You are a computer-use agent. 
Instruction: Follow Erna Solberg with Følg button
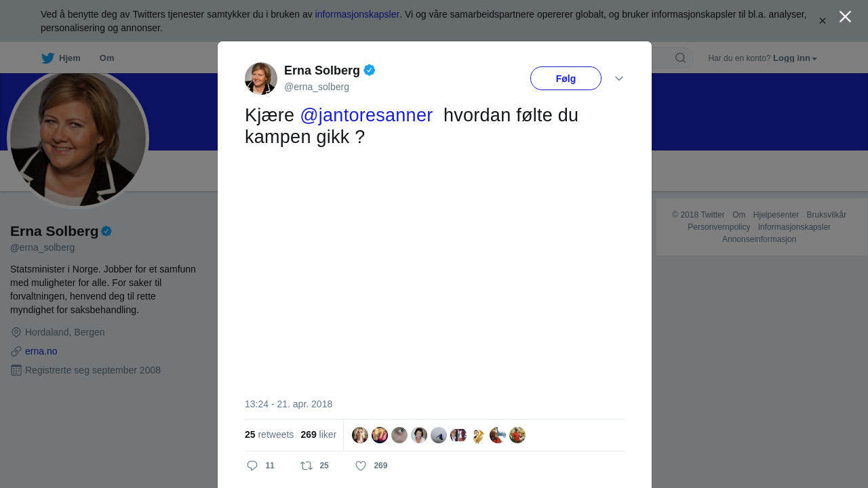coord(566,79)
